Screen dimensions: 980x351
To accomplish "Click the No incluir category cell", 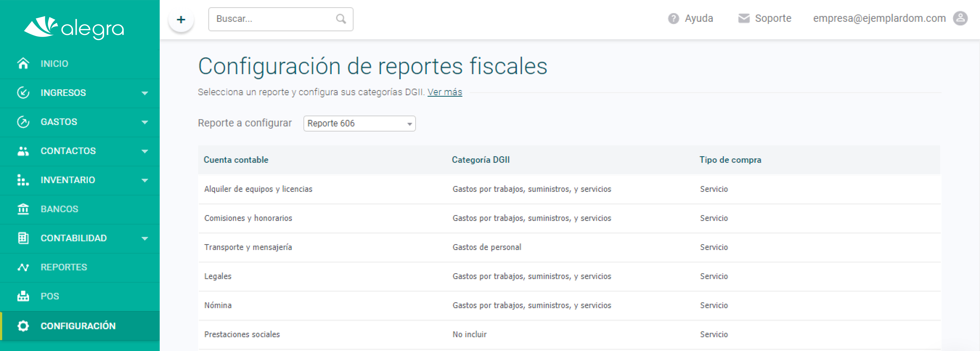I will point(469,334).
